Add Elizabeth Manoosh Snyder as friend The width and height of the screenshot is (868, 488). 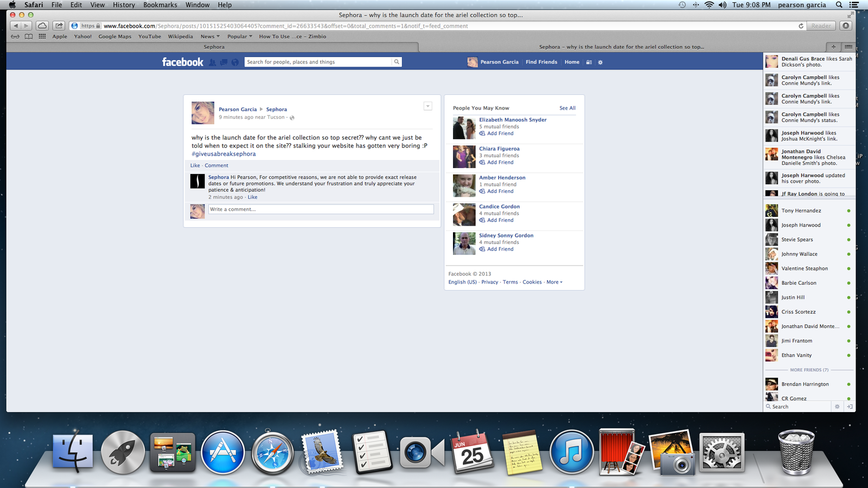[x=496, y=133]
